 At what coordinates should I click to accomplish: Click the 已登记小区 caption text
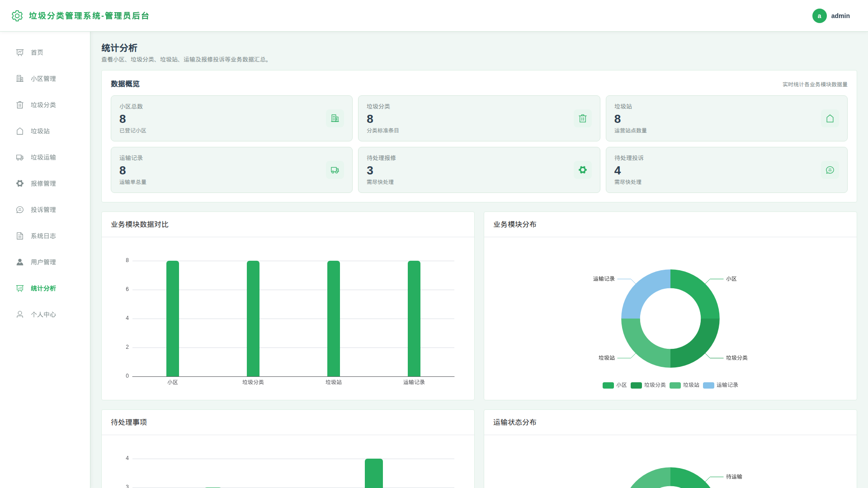point(133,131)
